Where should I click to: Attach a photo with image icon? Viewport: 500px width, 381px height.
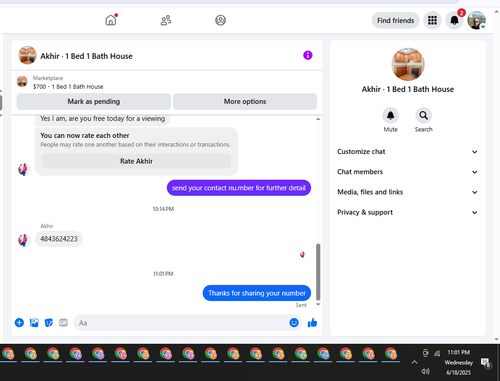coord(34,323)
